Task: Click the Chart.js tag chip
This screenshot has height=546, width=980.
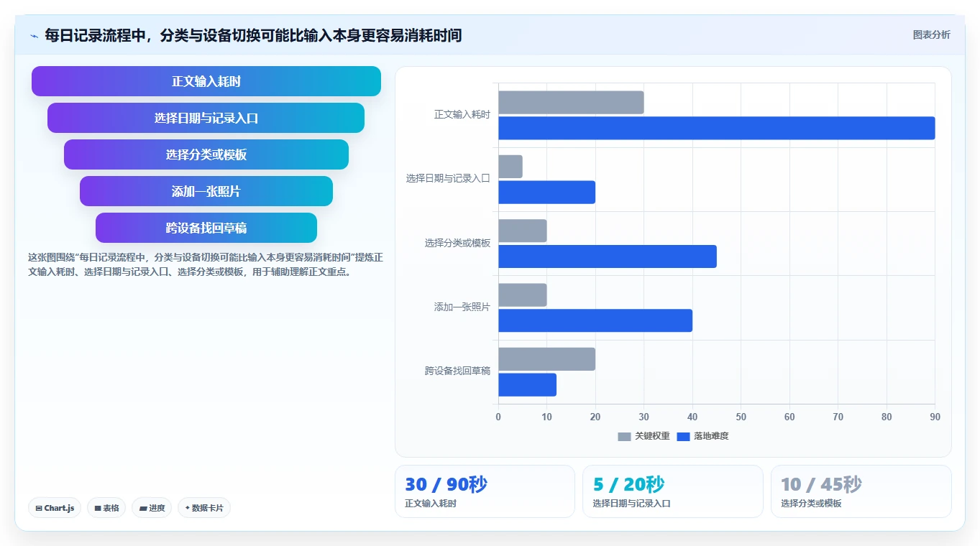Action: coord(55,508)
